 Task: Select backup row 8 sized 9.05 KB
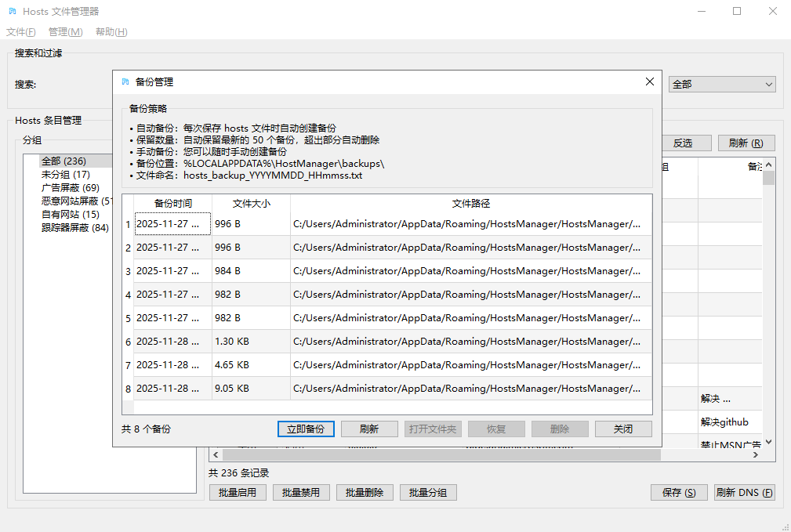coord(392,389)
